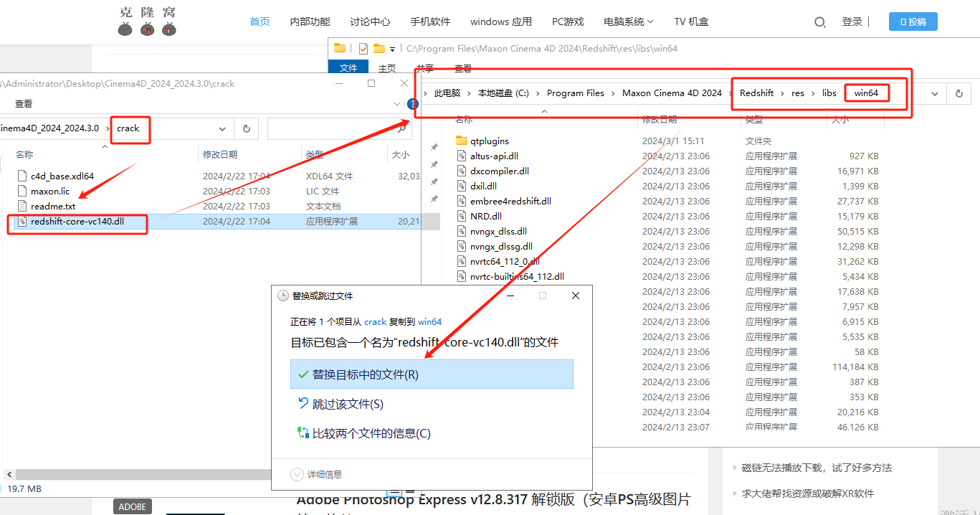Image resolution: width=980 pixels, height=515 pixels.
Task: Open help via blue question mark icon
Action: (412, 104)
